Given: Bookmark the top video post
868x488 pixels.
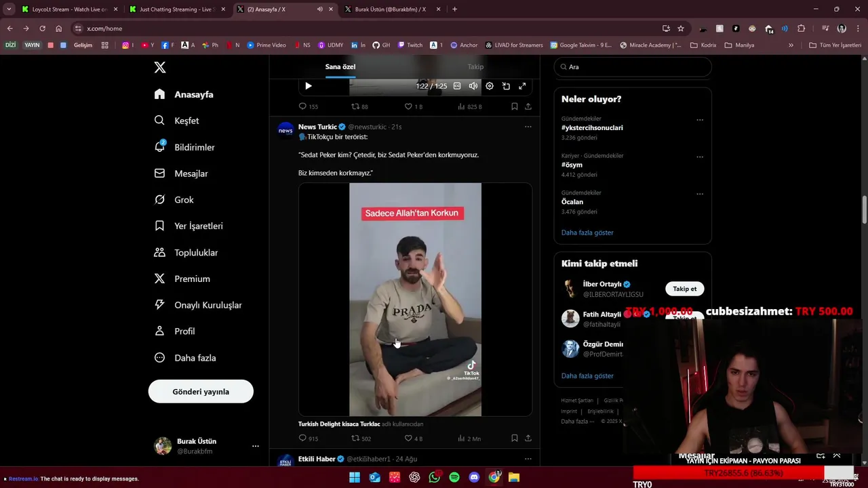Looking at the screenshot, I should pyautogui.click(x=515, y=106).
